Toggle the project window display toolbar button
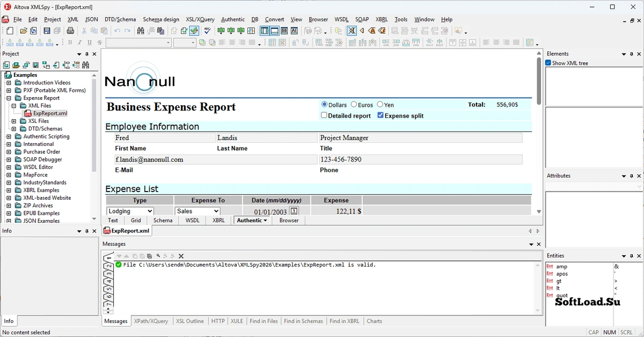This screenshot has width=644, height=337. coord(265,31)
